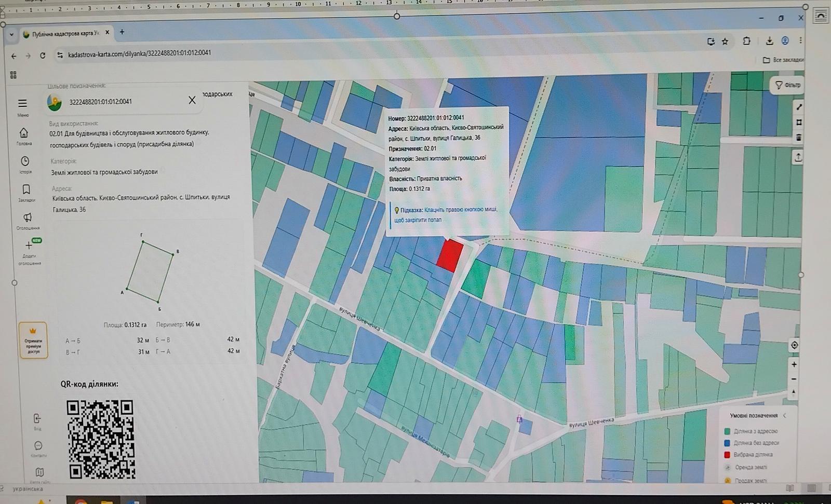Open Оголошення megaphone icon
This screenshot has width=831, height=504.
pos(28,217)
